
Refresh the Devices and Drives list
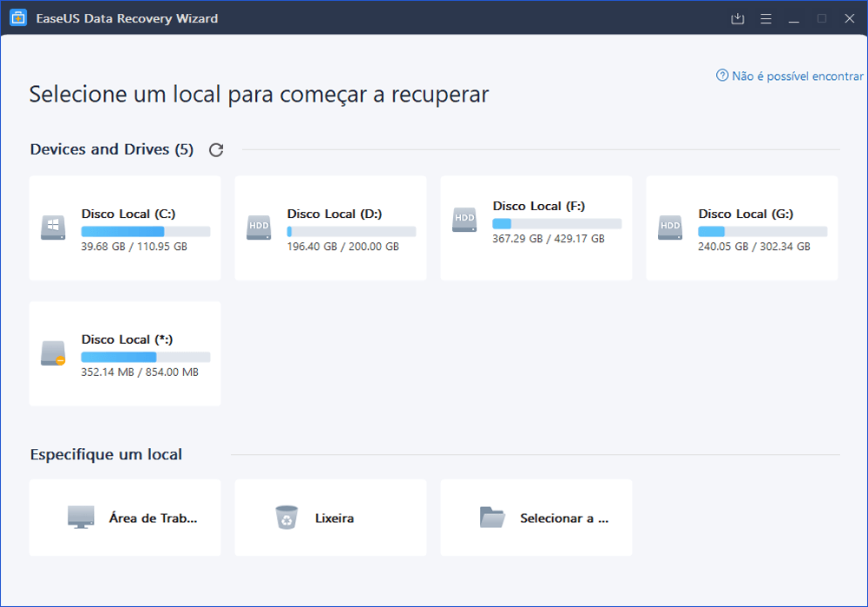coord(215,149)
